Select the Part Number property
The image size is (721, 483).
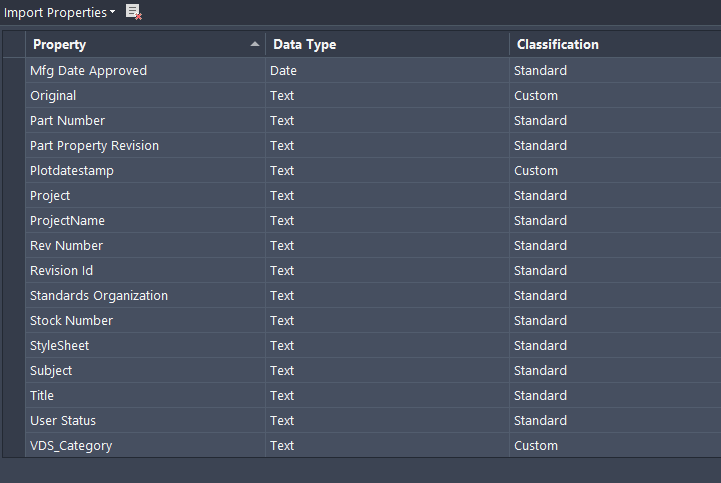(67, 121)
